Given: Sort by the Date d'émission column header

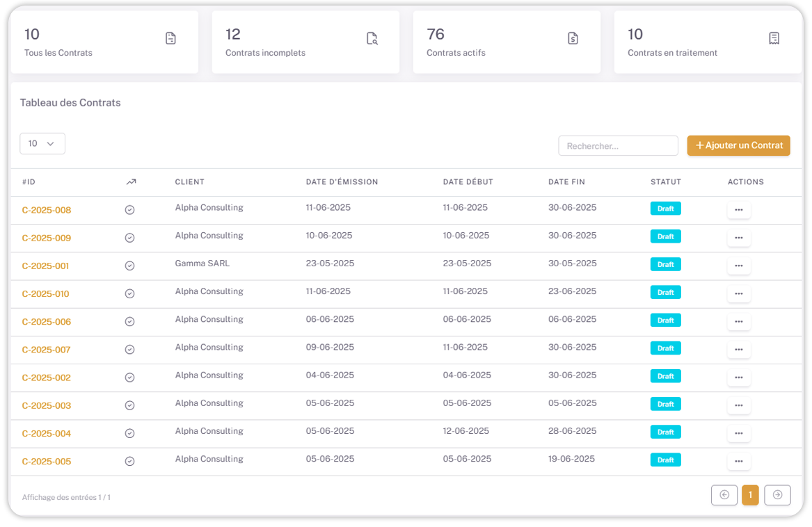Looking at the screenshot, I should pyautogui.click(x=342, y=182).
